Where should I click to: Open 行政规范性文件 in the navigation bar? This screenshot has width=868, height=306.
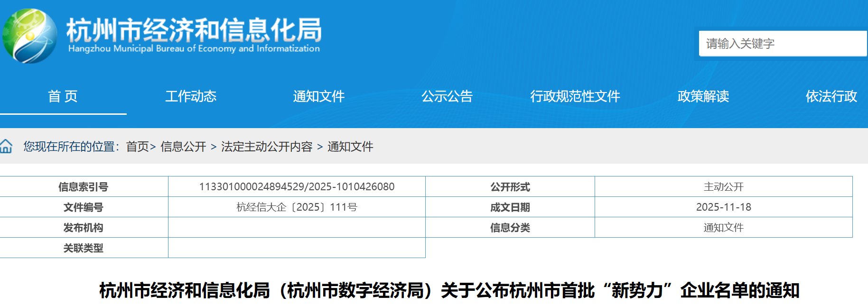[x=575, y=96]
